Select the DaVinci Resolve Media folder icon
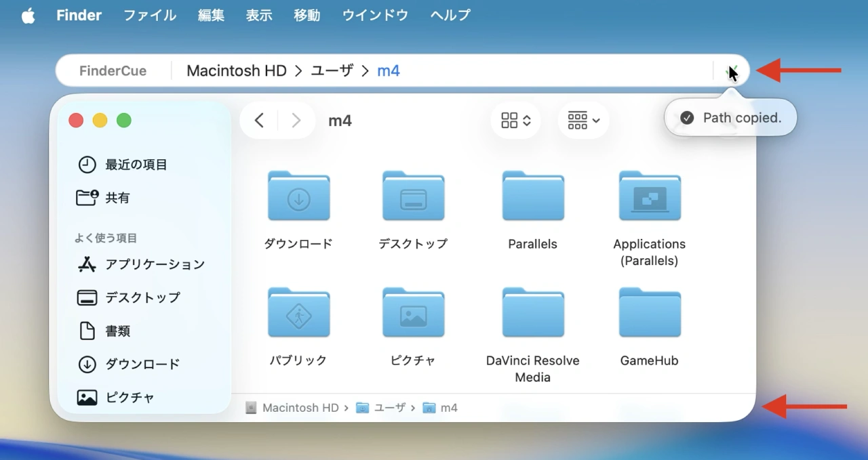The image size is (868, 460). (x=533, y=312)
